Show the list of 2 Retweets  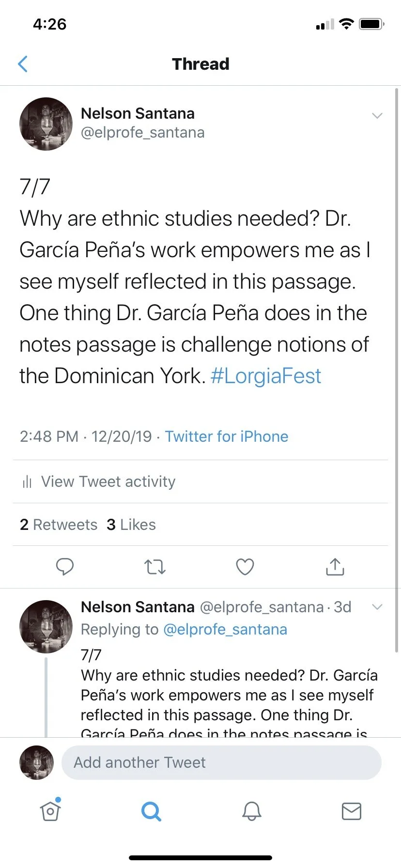(x=59, y=525)
